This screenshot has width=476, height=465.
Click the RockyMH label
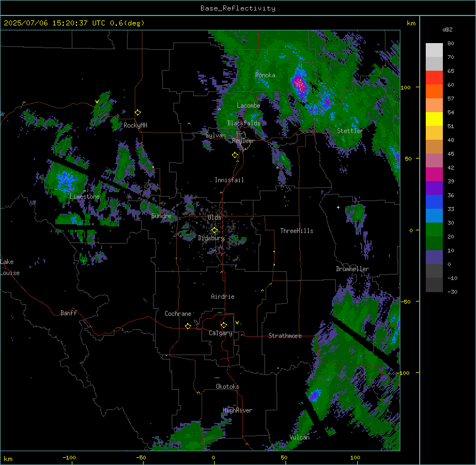(x=135, y=125)
